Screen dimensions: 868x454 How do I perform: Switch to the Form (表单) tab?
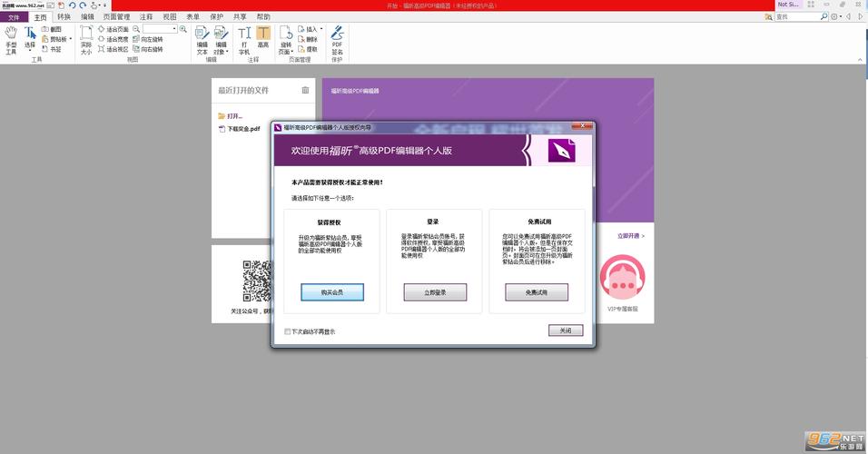(192, 17)
